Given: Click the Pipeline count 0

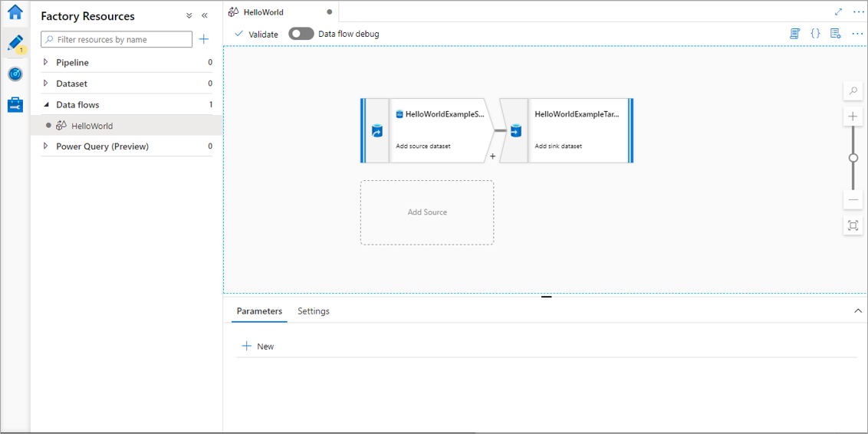Looking at the screenshot, I should [210, 63].
